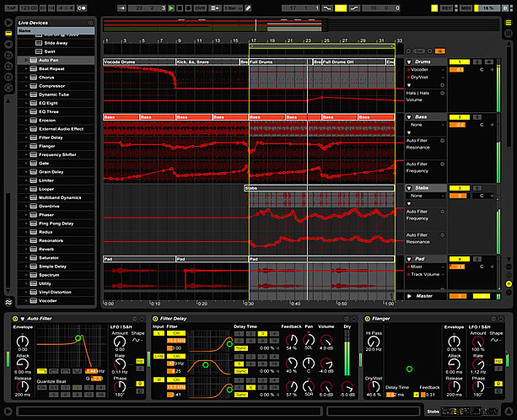Toggle the follow playback arrow button
Image resolution: width=517 pixels, height=420 pixels.
[x=121, y=8]
